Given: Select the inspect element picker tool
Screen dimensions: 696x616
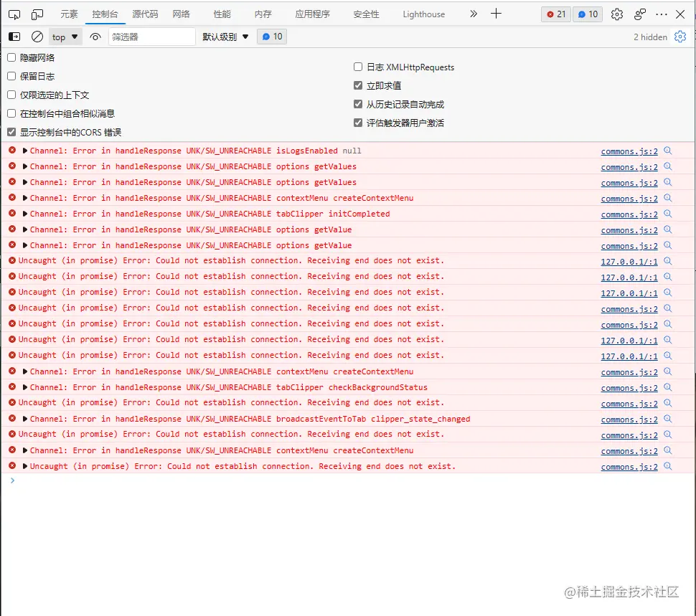Looking at the screenshot, I should pyautogui.click(x=14, y=14).
